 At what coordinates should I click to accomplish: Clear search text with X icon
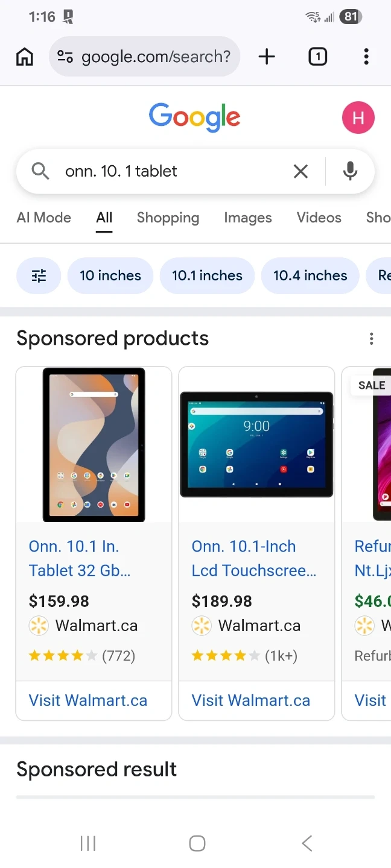coord(300,171)
